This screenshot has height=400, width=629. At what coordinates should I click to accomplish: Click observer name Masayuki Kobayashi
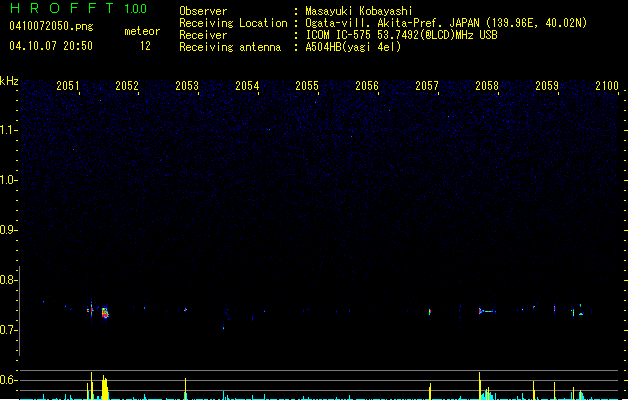359,11
